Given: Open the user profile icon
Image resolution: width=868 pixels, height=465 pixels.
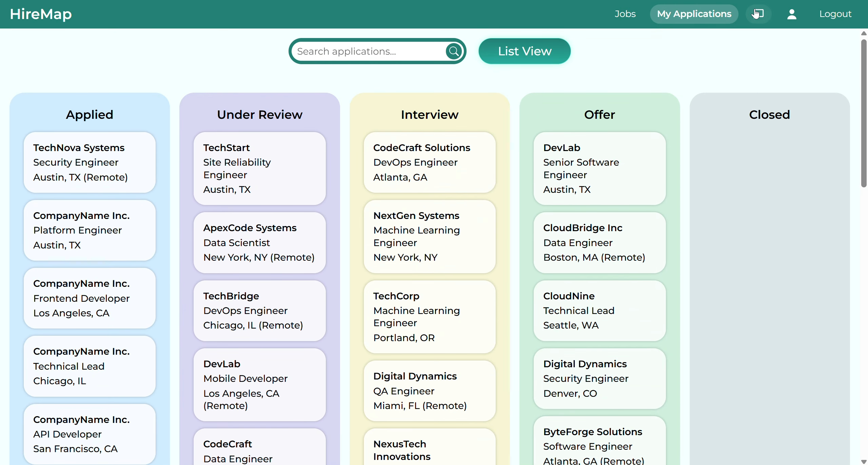Looking at the screenshot, I should pyautogui.click(x=792, y=14).
